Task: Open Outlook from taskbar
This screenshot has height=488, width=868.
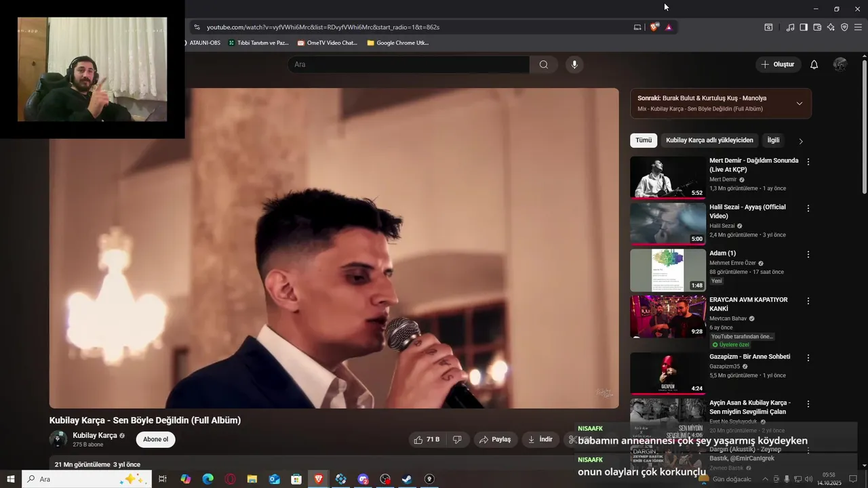Action: (x=274, y=479)
